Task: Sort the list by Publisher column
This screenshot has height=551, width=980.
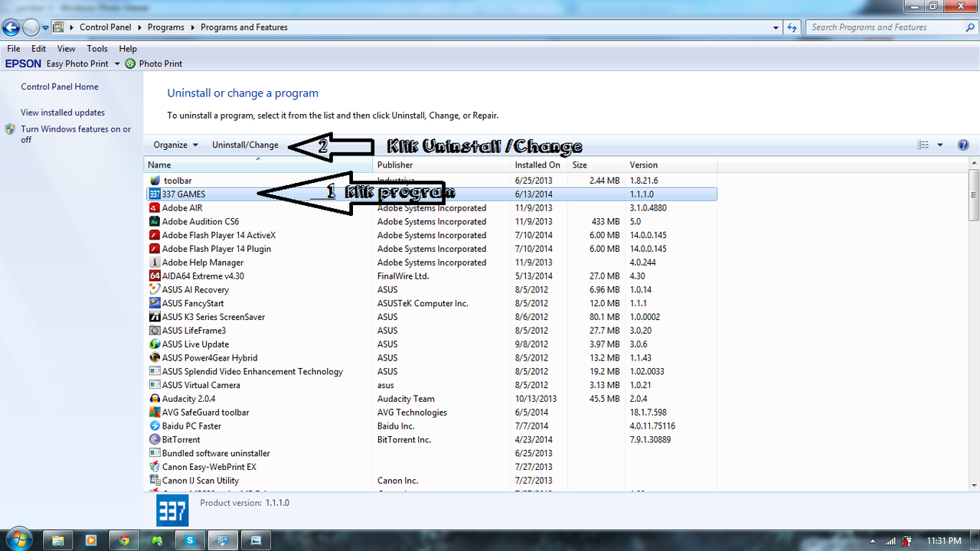Action: point(442,165)
